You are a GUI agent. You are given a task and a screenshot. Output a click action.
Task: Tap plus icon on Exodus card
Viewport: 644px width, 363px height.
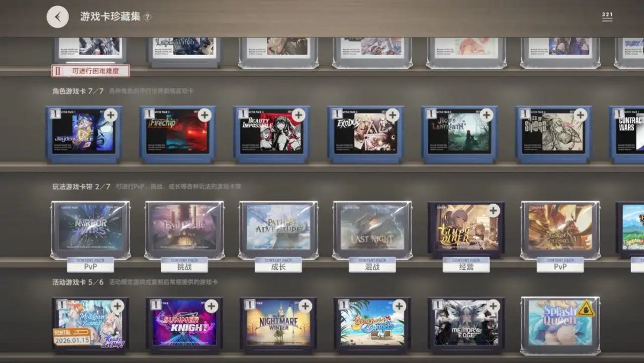coord(392,115)
